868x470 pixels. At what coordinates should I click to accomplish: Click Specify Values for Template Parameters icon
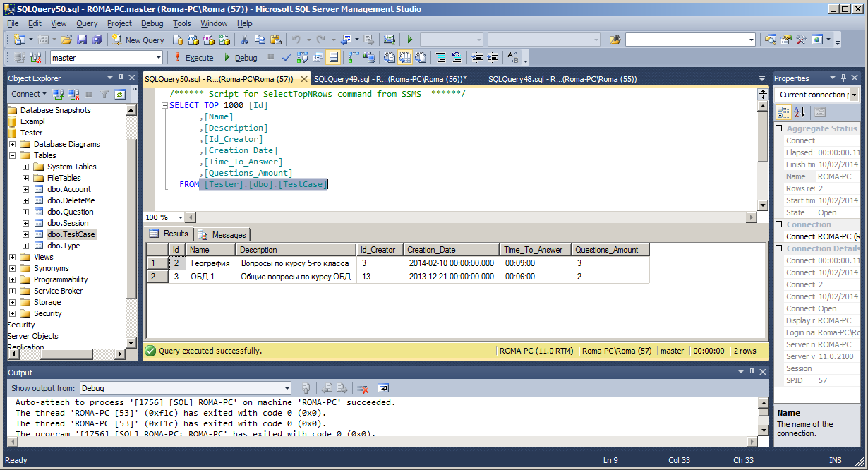513,58
